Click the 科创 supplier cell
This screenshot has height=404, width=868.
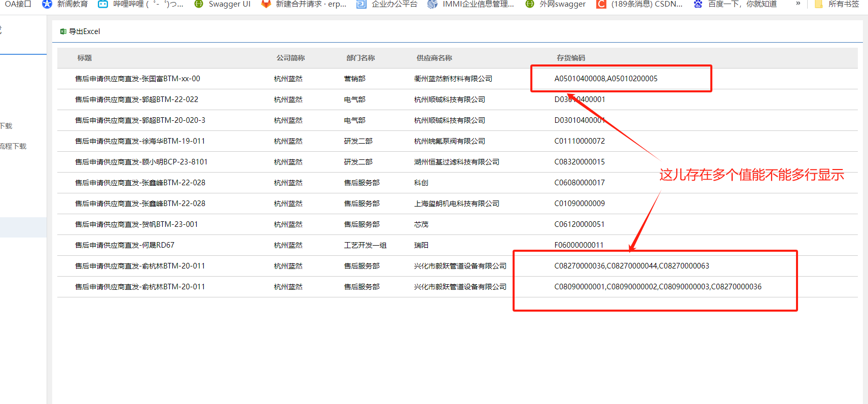tap(421, 183)
